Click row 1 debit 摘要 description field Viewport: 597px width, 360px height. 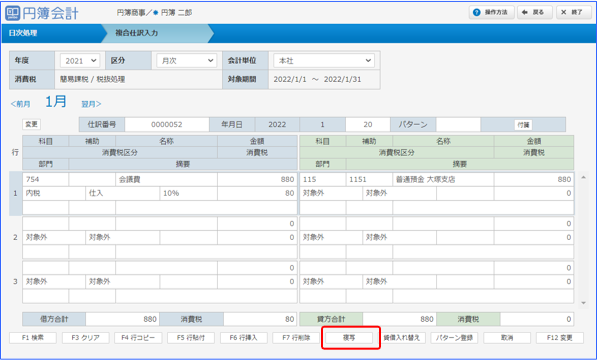206,208
